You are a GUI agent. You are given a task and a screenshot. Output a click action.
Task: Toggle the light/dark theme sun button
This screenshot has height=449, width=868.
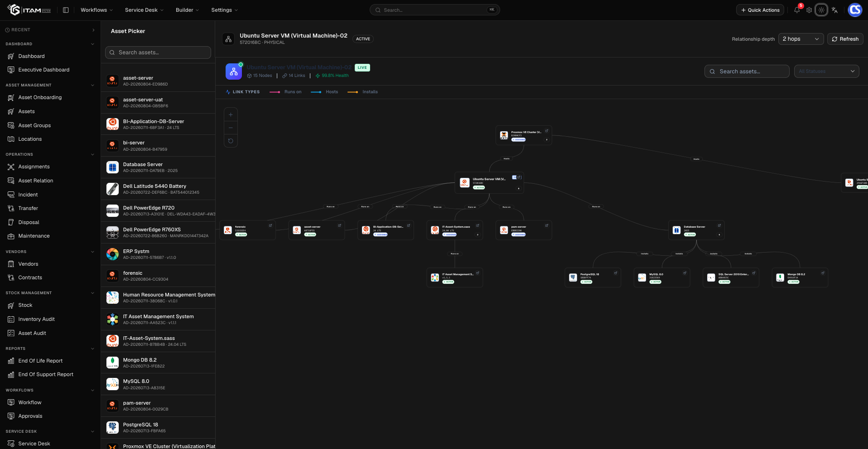tap(821, 10)
